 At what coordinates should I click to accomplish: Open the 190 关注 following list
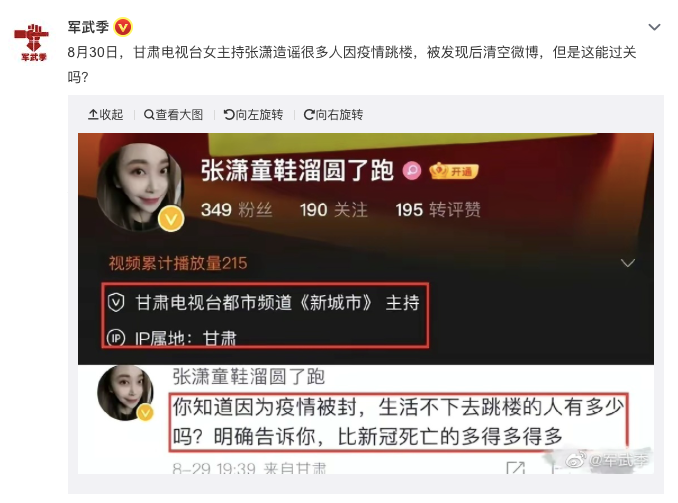coord(334,210)
